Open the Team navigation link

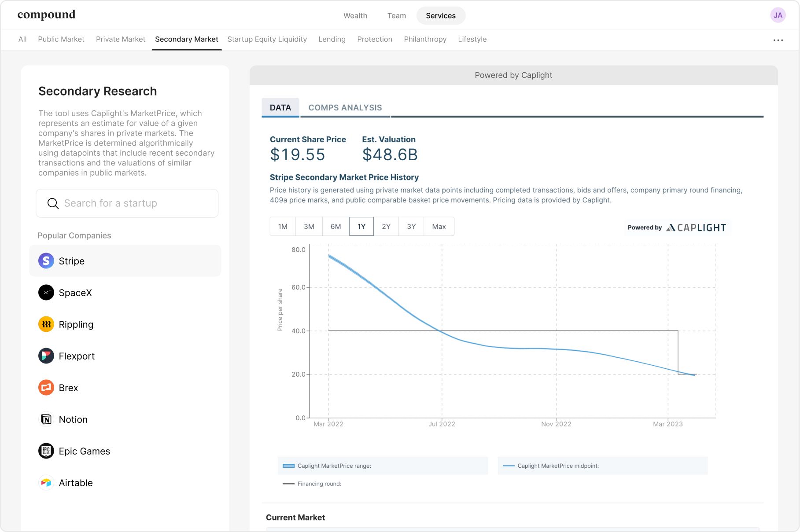[x=397, y=16]
